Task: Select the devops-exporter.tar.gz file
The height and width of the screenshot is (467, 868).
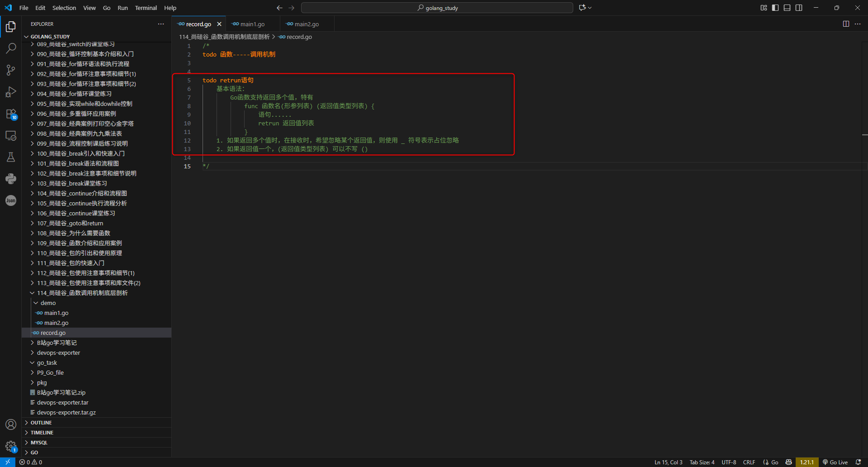Action: pos(97,412)
